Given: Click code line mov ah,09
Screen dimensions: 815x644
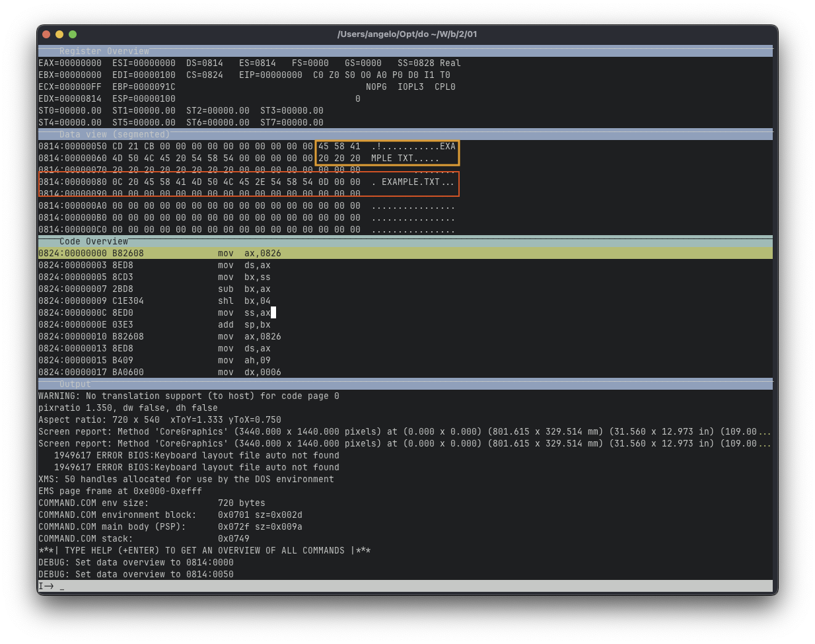Looking at the screenshot, I should click(244, 360).
